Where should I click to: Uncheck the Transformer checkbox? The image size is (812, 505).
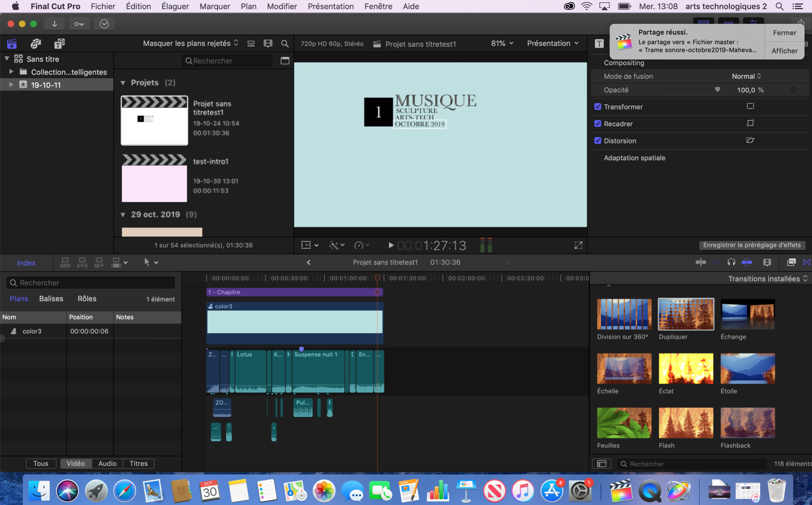pos(598,107)
